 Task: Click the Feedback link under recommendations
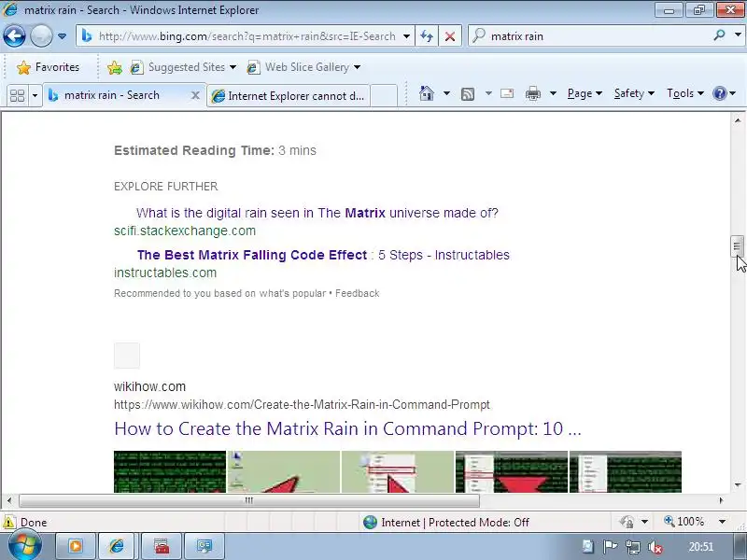coord(358,293)
